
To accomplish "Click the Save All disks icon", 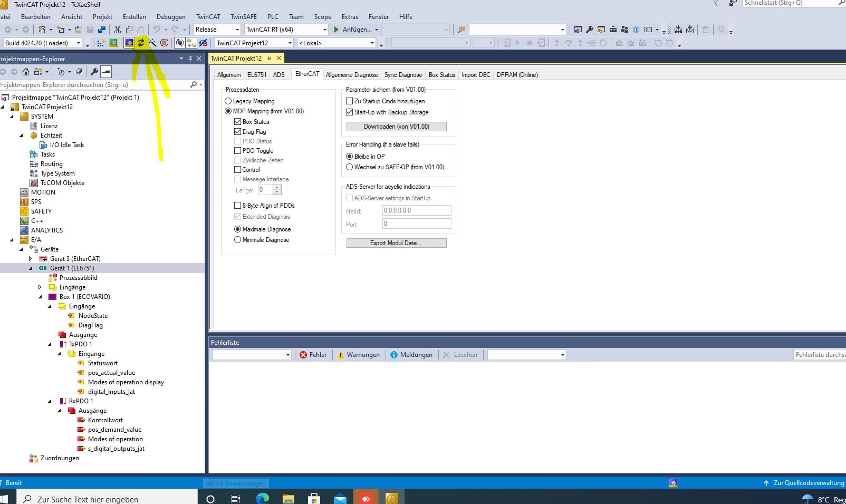I will [x=102, y=30].
